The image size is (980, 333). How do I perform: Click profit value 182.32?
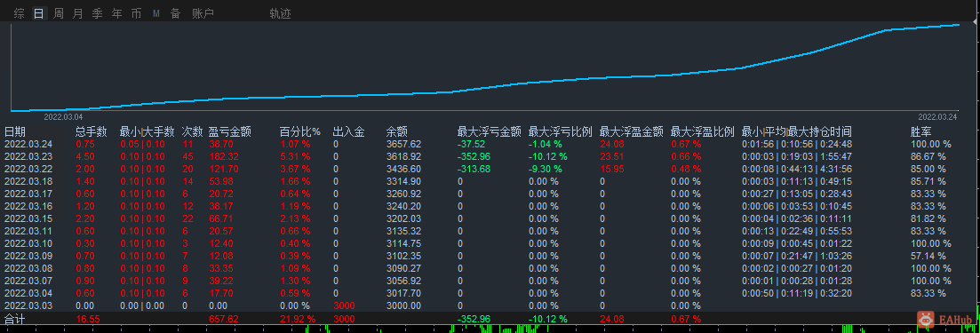coord(223,156)
